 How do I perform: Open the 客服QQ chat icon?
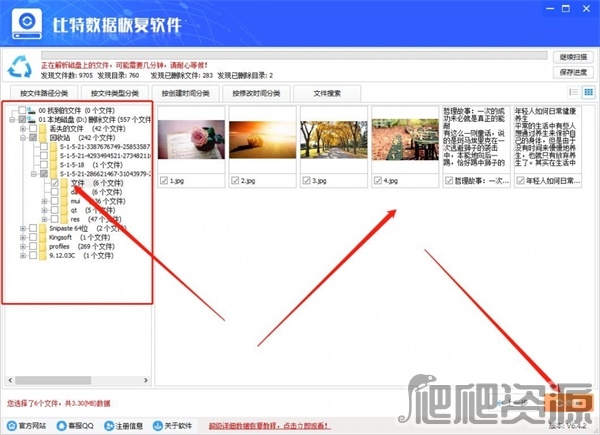click(61, 425)
